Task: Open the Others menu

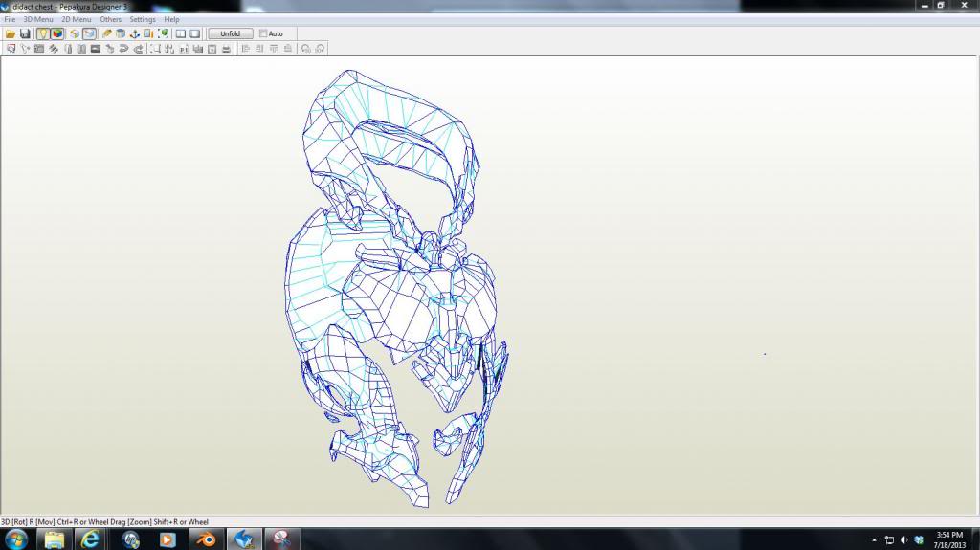Action: (x=111, y=19)
